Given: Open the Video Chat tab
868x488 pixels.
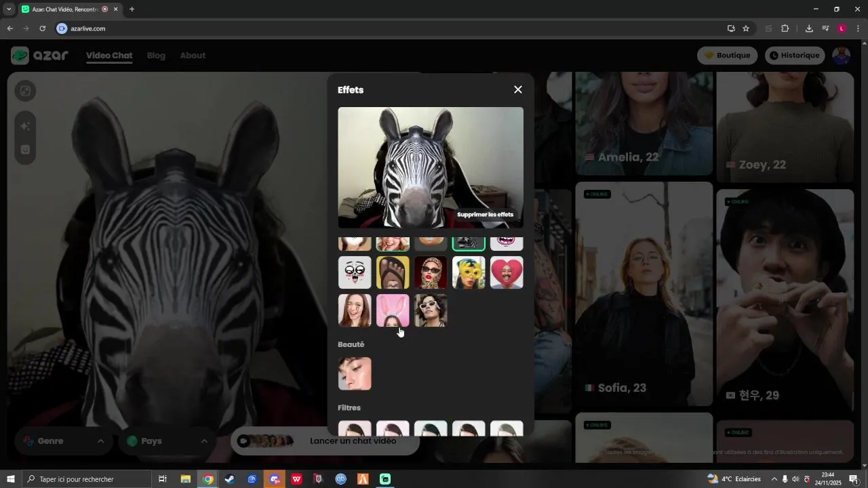Looking at the screenshot, I should point(109,56).
